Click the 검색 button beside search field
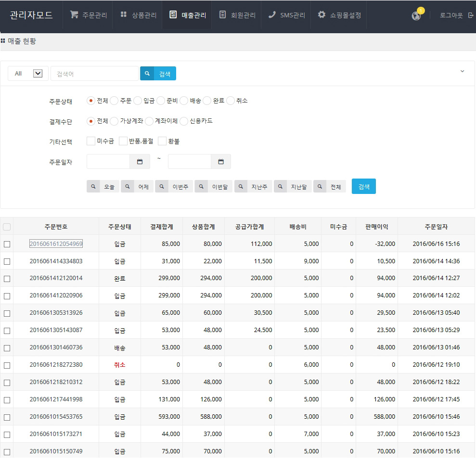476x462 pixels. click(x=158, y=74)
